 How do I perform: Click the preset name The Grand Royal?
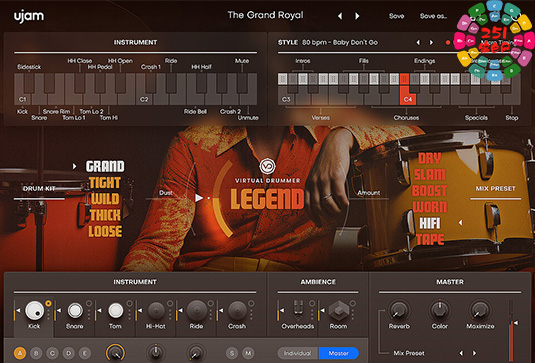pos(265,15)
